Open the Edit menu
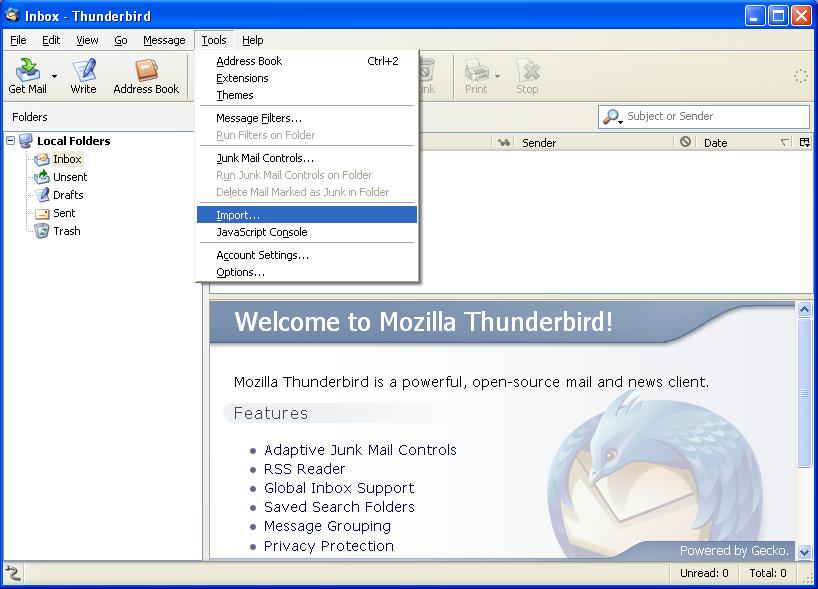Screen dimensions: 818x589 [51, 40]
